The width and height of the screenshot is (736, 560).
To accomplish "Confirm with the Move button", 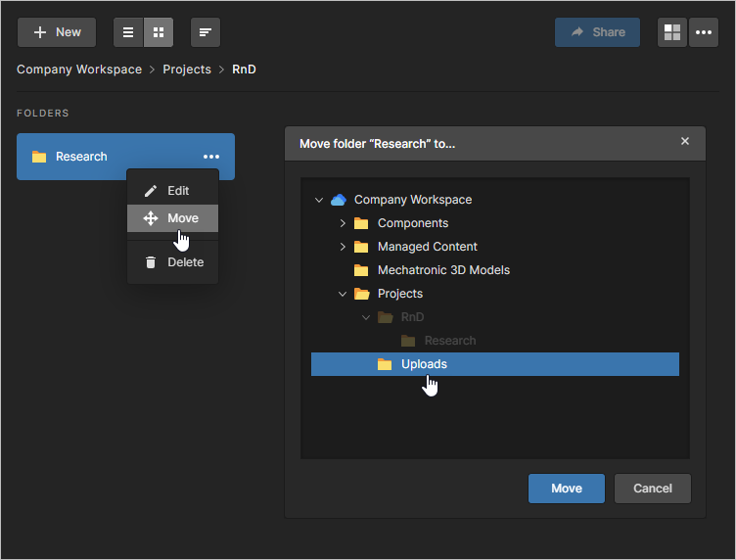I will [x=566, y=489].
